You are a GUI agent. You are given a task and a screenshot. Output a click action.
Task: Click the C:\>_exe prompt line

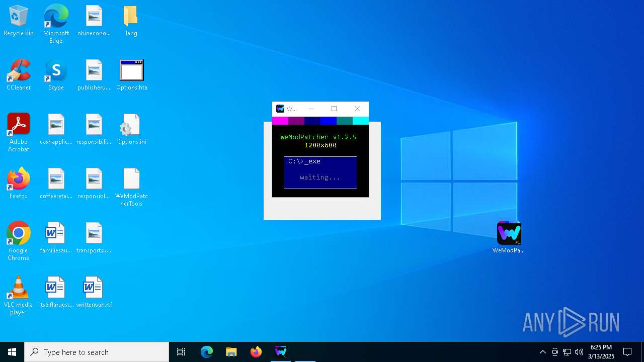click(304, 161)
